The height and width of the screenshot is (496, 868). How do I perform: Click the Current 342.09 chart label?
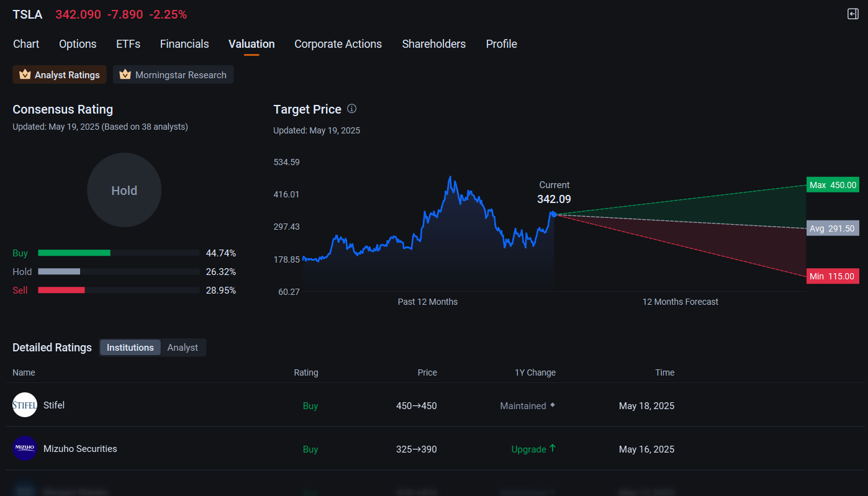[x=554, y=192]
